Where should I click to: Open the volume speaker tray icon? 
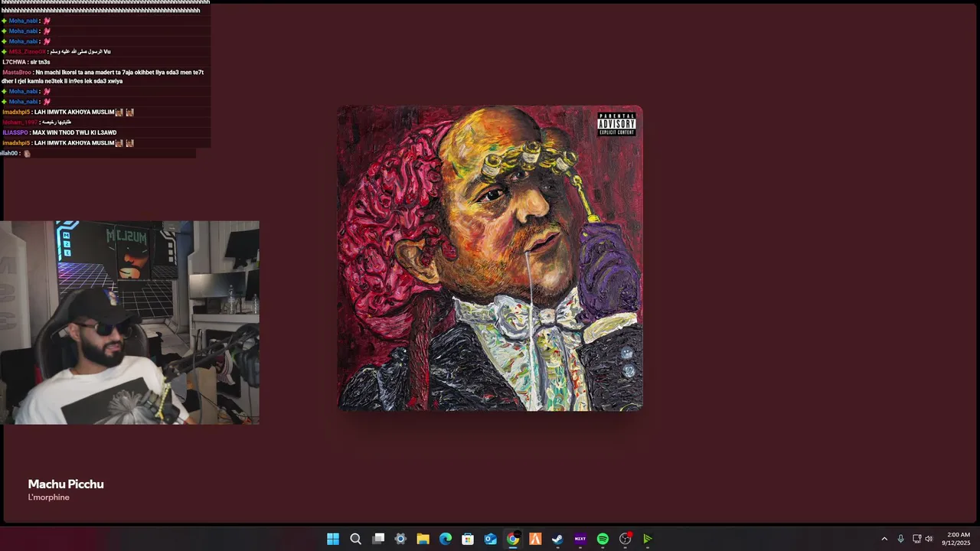[x=929, y=539]
